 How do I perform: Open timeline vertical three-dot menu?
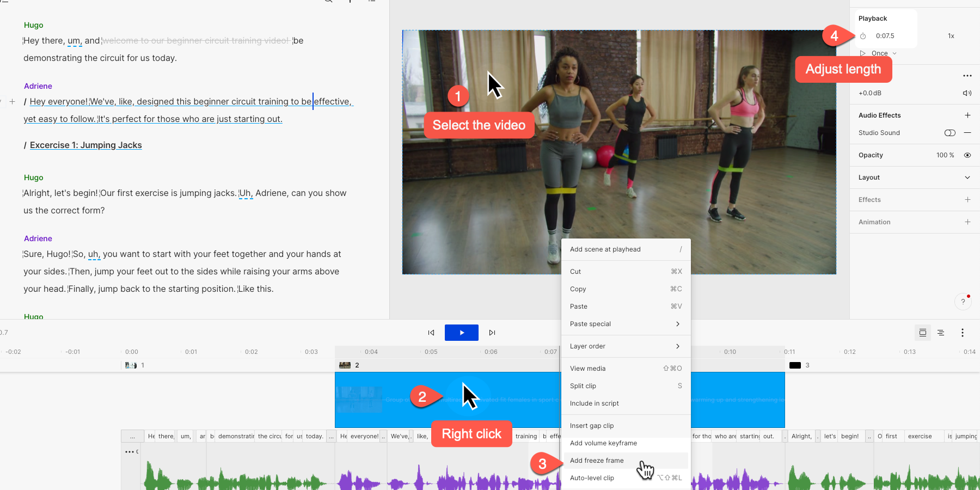[x=963, y=333]
